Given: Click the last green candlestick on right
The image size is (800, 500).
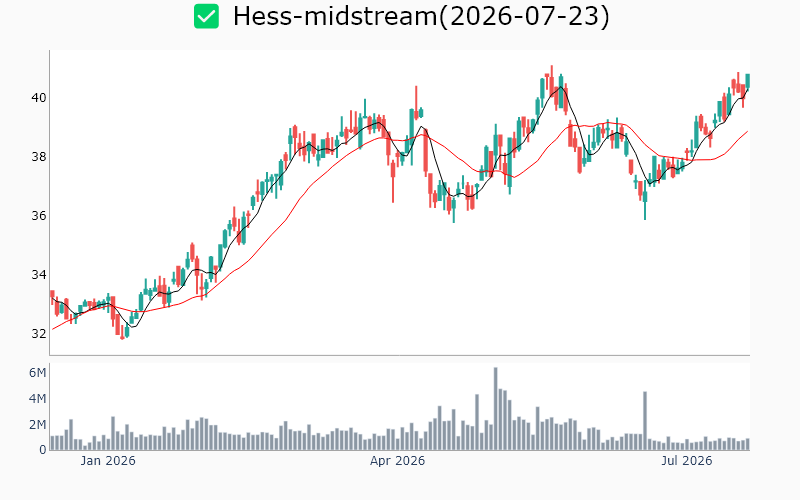Looking at the screenshot, I should [x=747, y=81].
